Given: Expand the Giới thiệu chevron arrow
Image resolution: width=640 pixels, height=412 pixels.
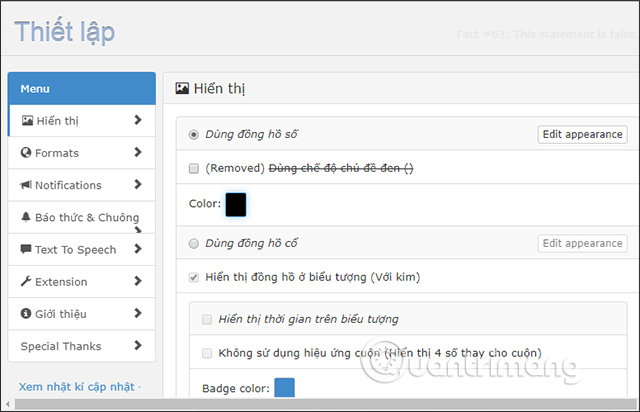Looking at the screenshot, I should click(x=138, y=313).
